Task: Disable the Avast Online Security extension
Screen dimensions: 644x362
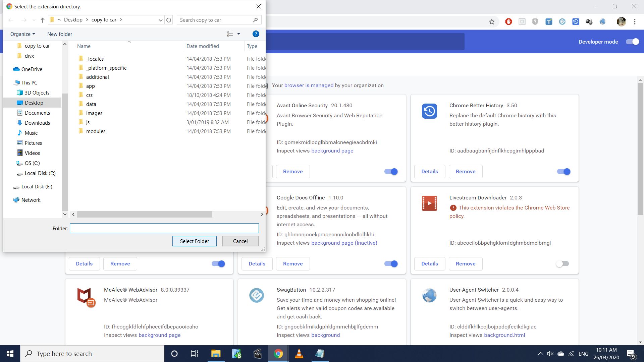Action: pyautogui.click(x=391, y=172)
